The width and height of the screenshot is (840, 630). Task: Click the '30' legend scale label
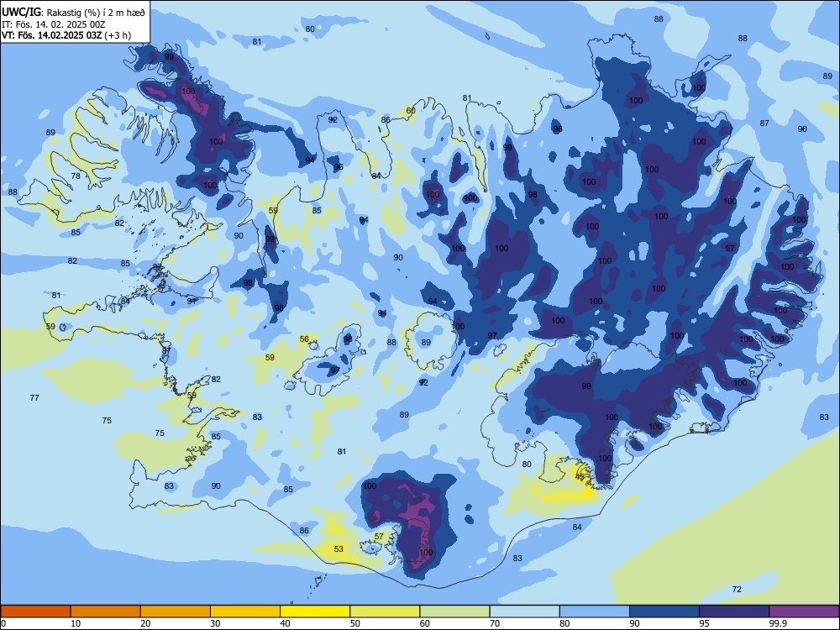click(215, 623)
